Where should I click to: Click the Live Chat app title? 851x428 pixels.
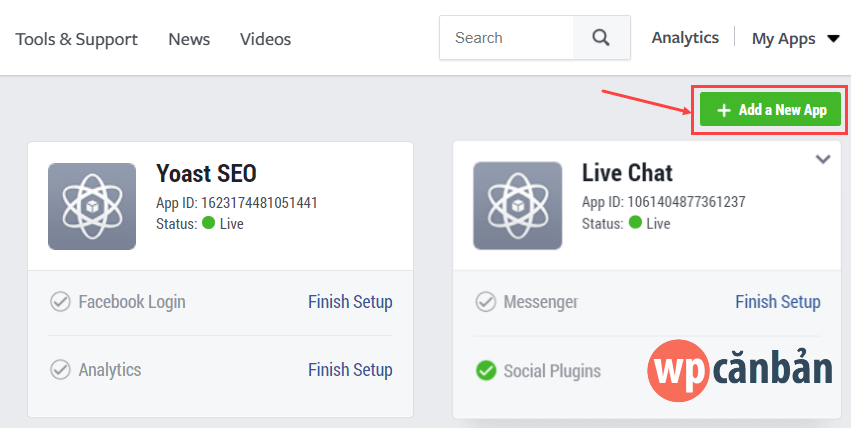pos(627,173)
